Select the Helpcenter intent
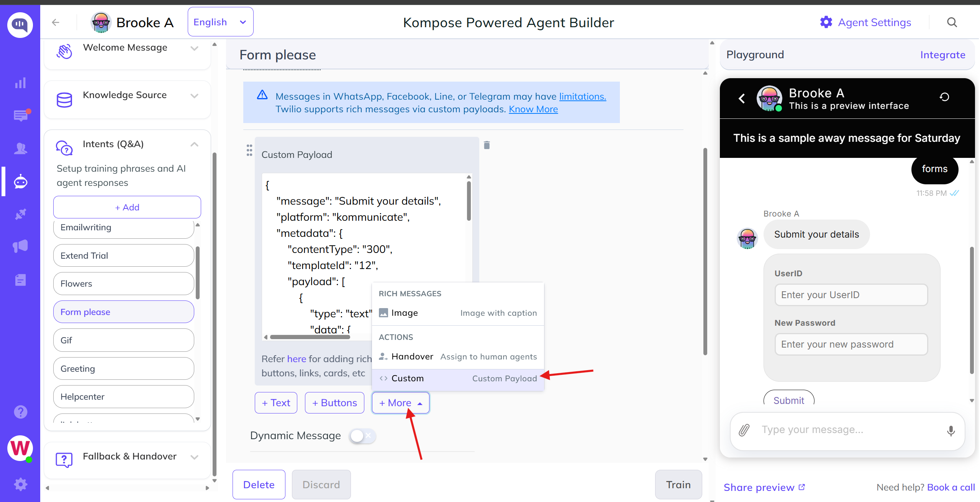 coord(123,397)
